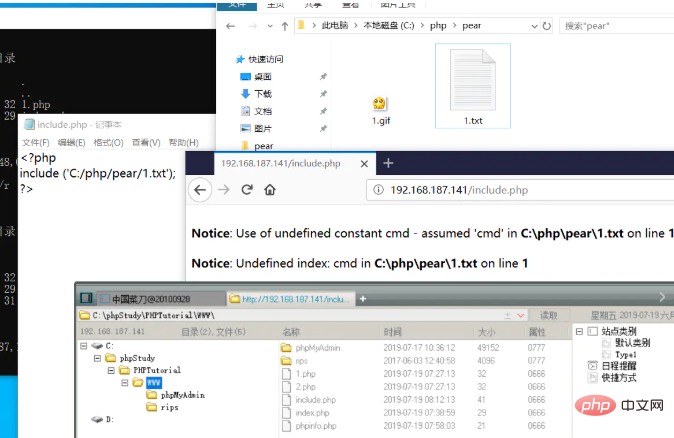Viewport: 674px width, 438px height.
Task: Go to the browser home page
Action: [x=270, y=190]
